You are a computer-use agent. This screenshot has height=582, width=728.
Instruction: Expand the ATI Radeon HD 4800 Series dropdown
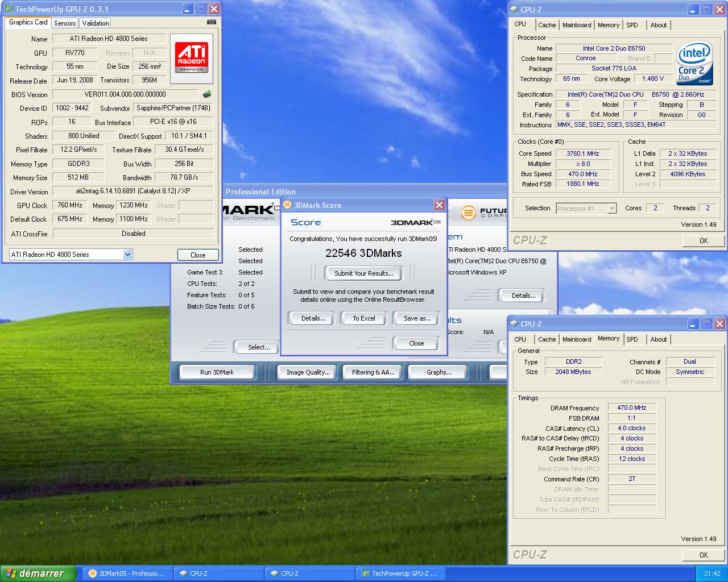[x=128, y=255]
